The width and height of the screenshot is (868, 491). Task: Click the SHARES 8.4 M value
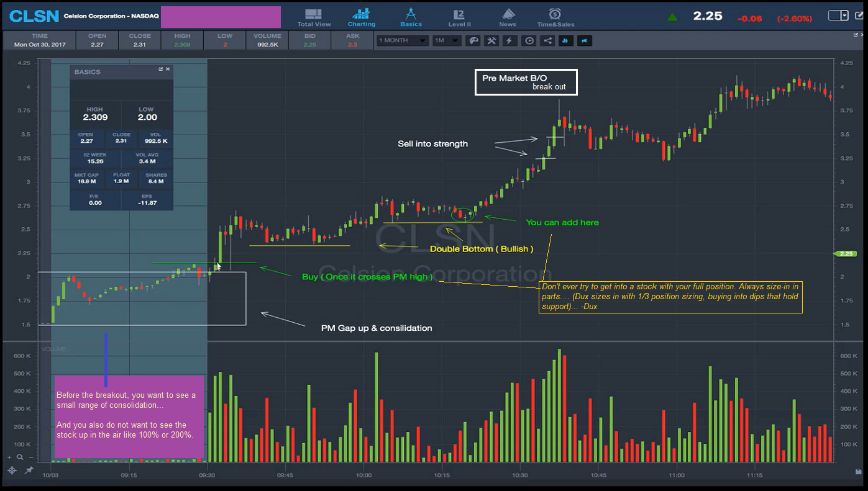click(156, 179)
